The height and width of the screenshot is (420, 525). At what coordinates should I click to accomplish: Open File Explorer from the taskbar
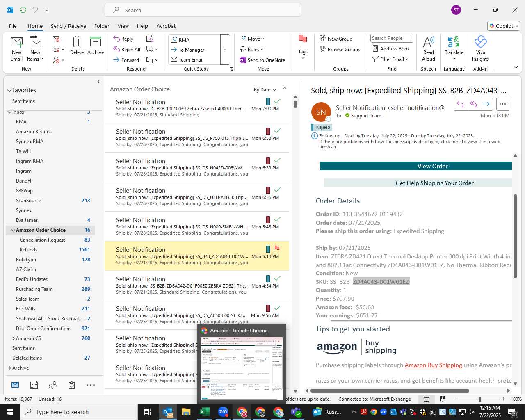[186, 412]
